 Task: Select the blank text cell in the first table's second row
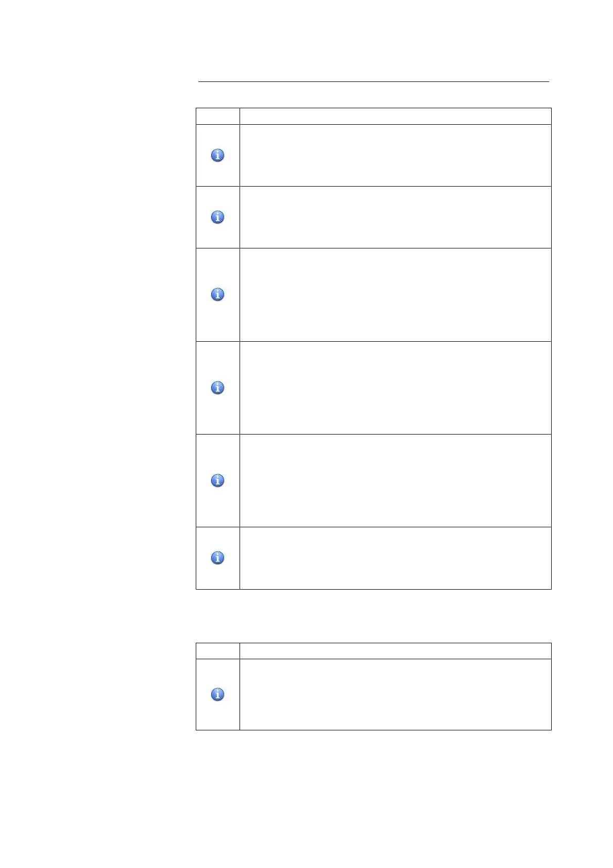(395, 217)
